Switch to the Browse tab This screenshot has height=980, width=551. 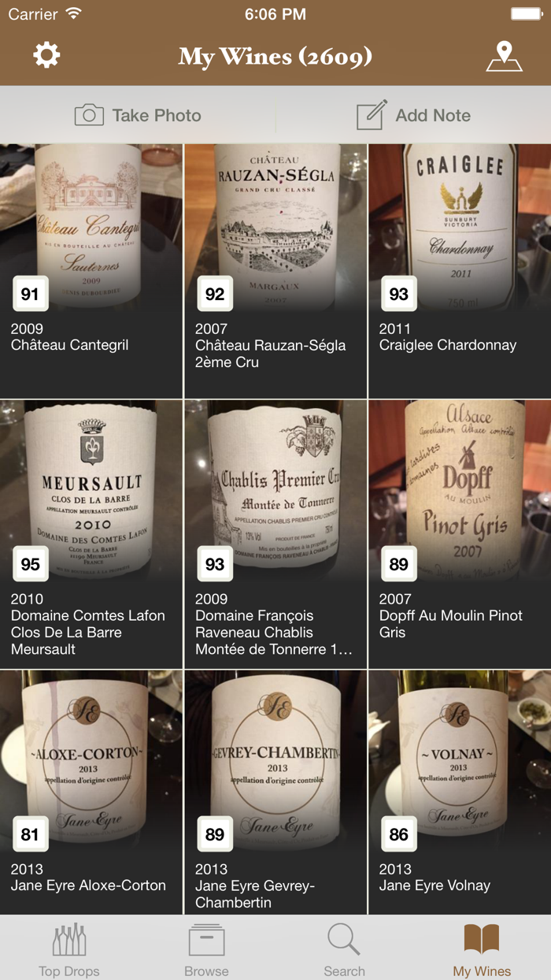click(x=206, y=949)
